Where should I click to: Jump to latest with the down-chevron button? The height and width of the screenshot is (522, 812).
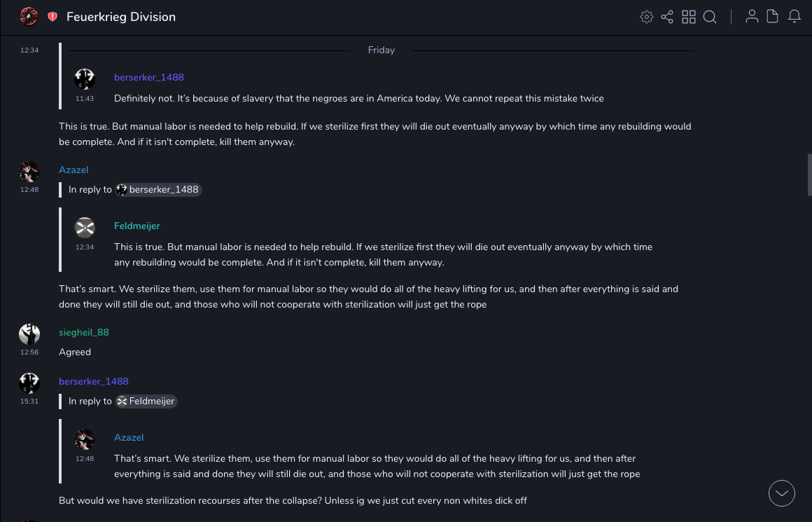(x=782, y=493)
